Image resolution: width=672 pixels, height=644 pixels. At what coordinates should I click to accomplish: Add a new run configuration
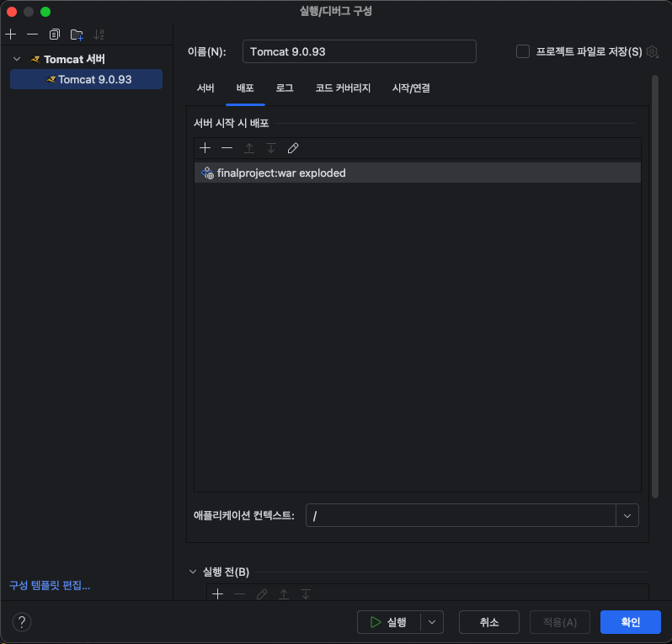[x=11, y=35]
